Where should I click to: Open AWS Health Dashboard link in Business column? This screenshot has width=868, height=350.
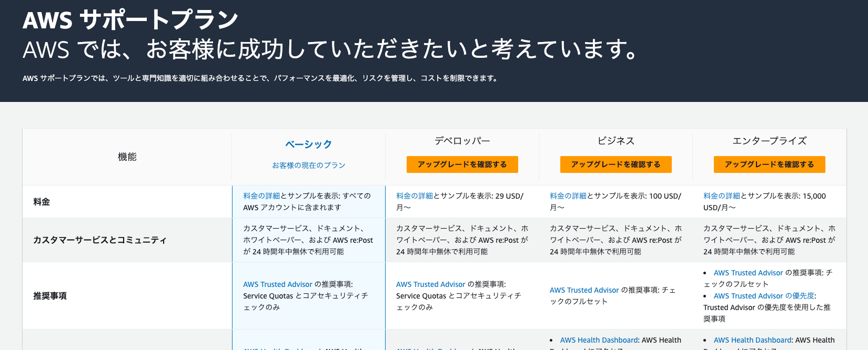tap(599, 340)
